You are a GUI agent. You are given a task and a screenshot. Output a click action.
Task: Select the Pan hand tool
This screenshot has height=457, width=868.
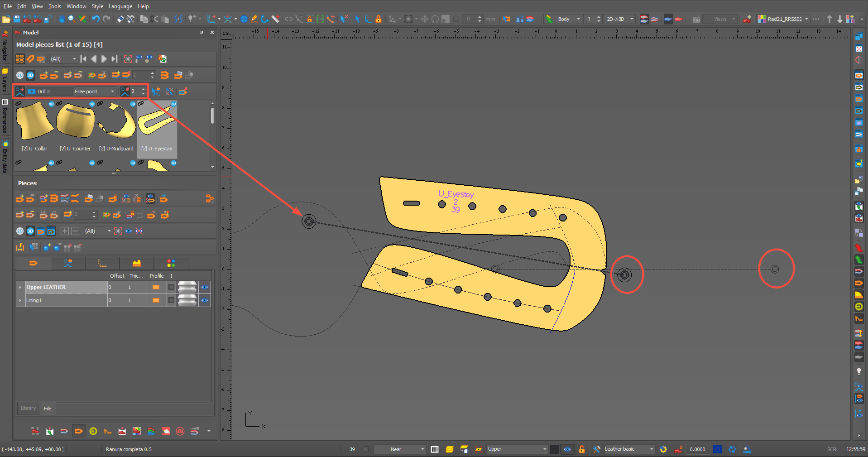coord(61,19)
